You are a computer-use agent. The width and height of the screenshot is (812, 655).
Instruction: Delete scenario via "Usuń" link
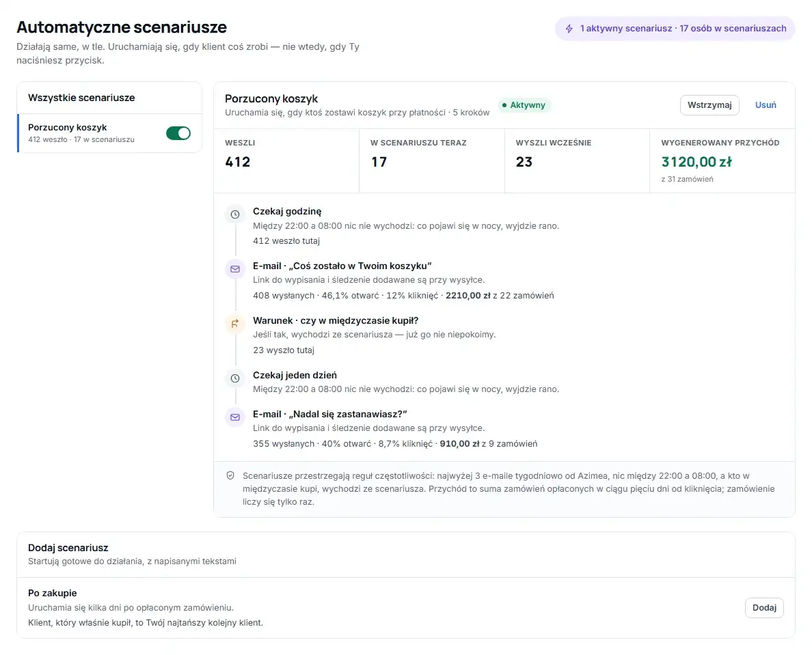[766, 105]
